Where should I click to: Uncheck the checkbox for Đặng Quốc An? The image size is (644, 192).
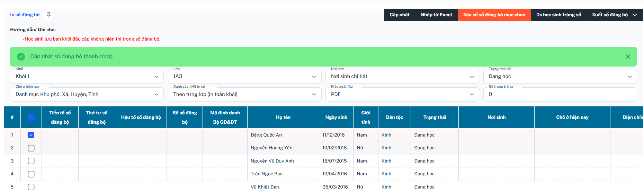[x=31, y=135]
